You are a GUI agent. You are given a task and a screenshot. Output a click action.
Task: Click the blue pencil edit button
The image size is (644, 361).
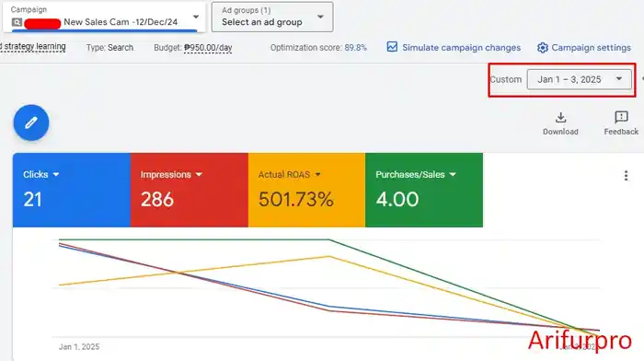pos(31,122)
